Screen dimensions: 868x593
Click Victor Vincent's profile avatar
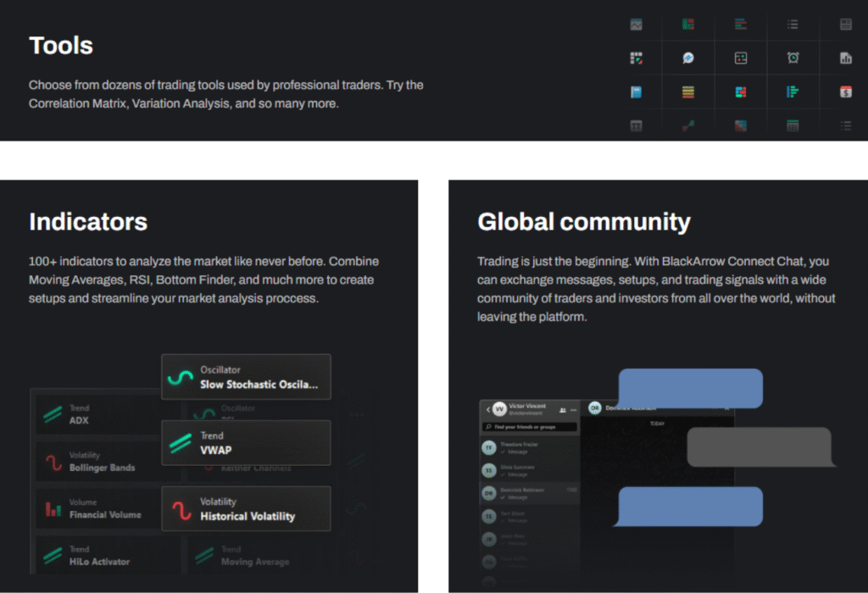click(499, 409)
